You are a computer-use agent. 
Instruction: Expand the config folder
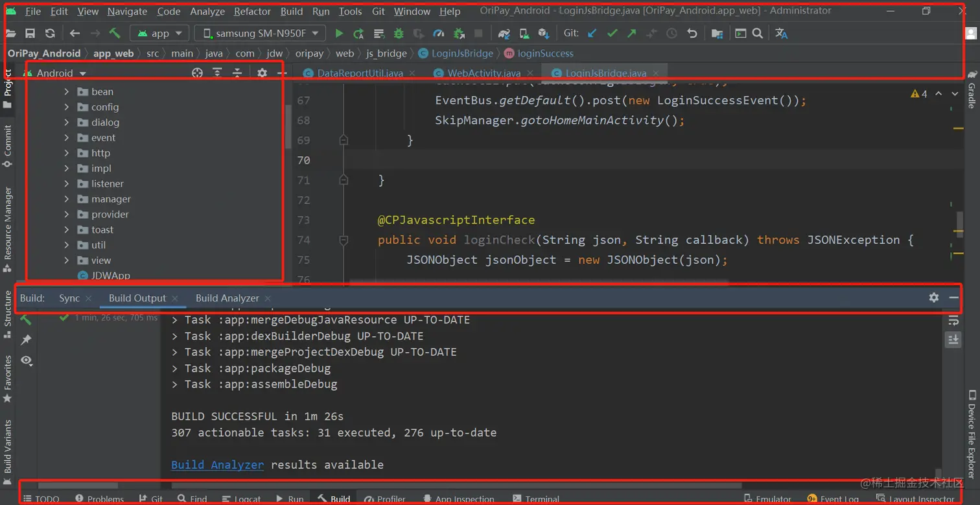tap(66, 107)
